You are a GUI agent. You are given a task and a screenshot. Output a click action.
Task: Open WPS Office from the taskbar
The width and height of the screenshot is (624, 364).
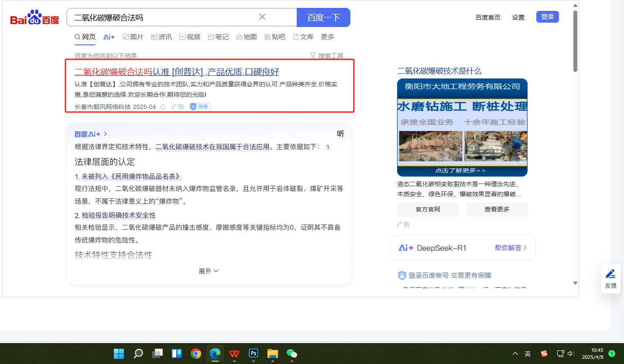pos(234,353)
